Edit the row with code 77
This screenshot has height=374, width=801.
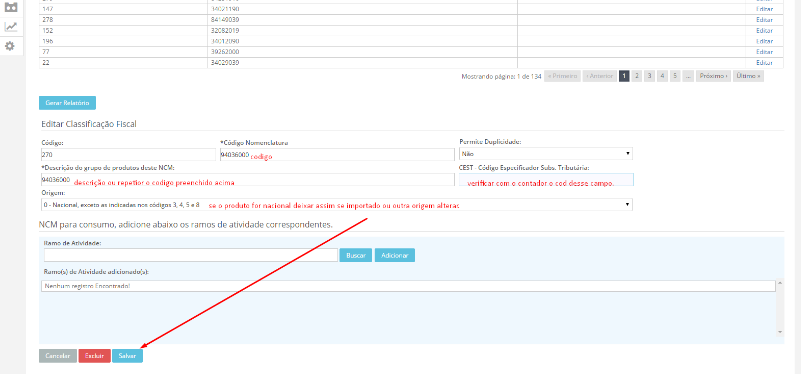coord(764,52)
